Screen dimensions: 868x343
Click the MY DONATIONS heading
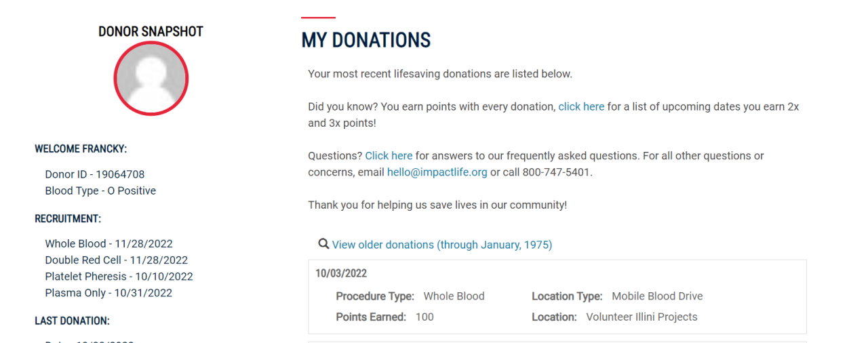point(366,41)
